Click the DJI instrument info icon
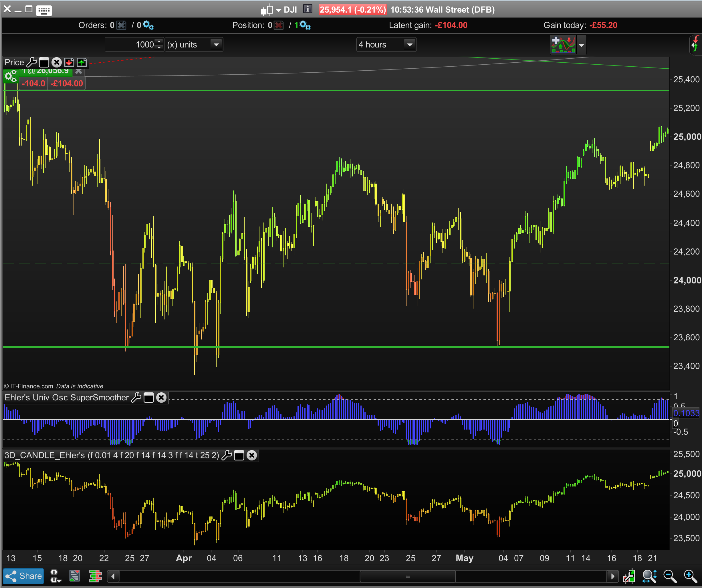 (x=308, y=9)
